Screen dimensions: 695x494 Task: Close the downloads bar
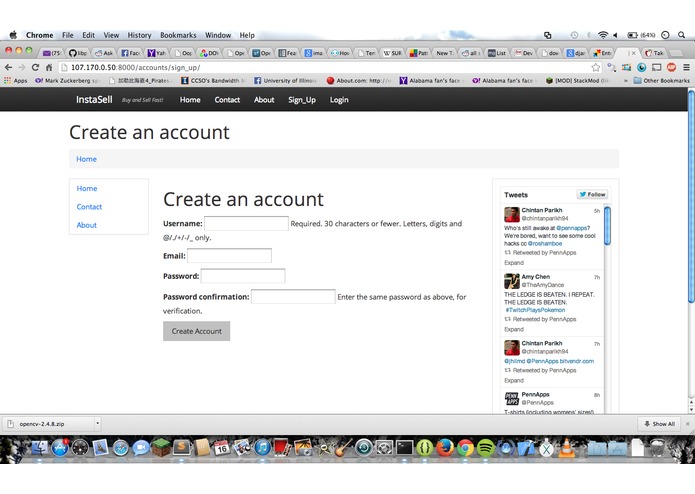coord(687,424)
